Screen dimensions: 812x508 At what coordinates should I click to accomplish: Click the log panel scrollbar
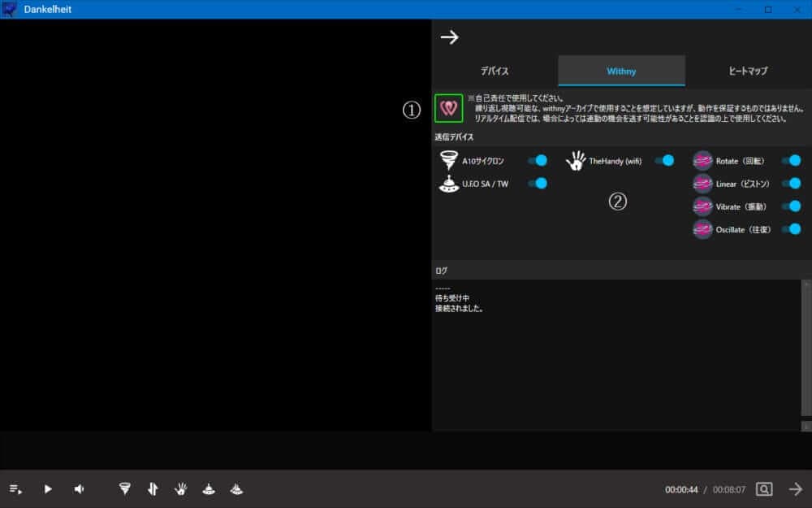point(806,354)
